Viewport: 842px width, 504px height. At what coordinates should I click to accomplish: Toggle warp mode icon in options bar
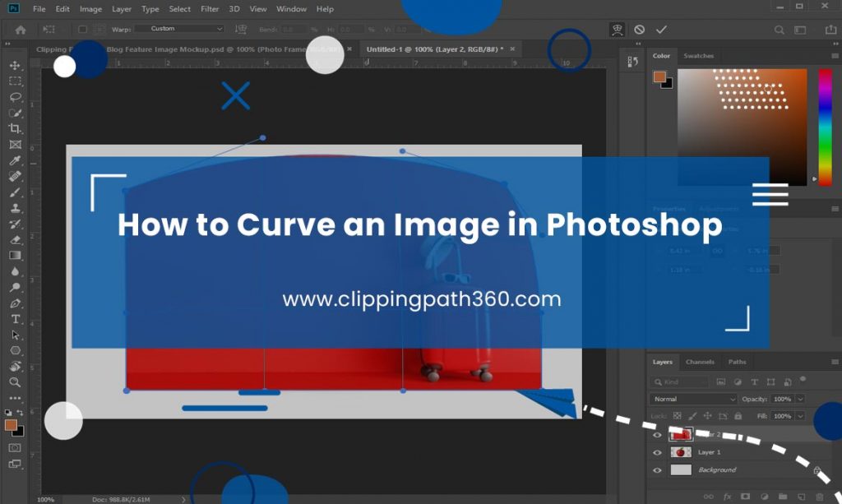coord(618,30)
